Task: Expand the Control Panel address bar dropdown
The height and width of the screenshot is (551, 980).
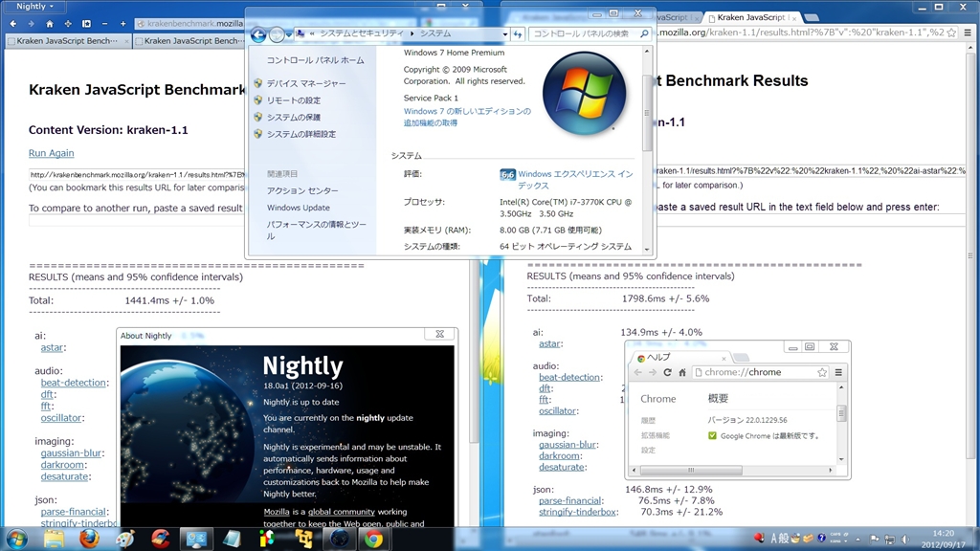Action: pyautogui.click(x=504, y=34)
